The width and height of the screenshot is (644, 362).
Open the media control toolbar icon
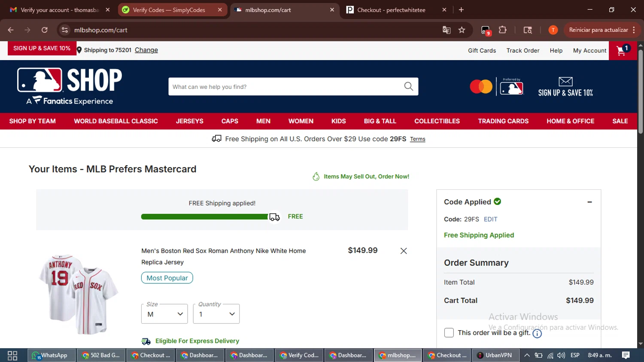528,30
